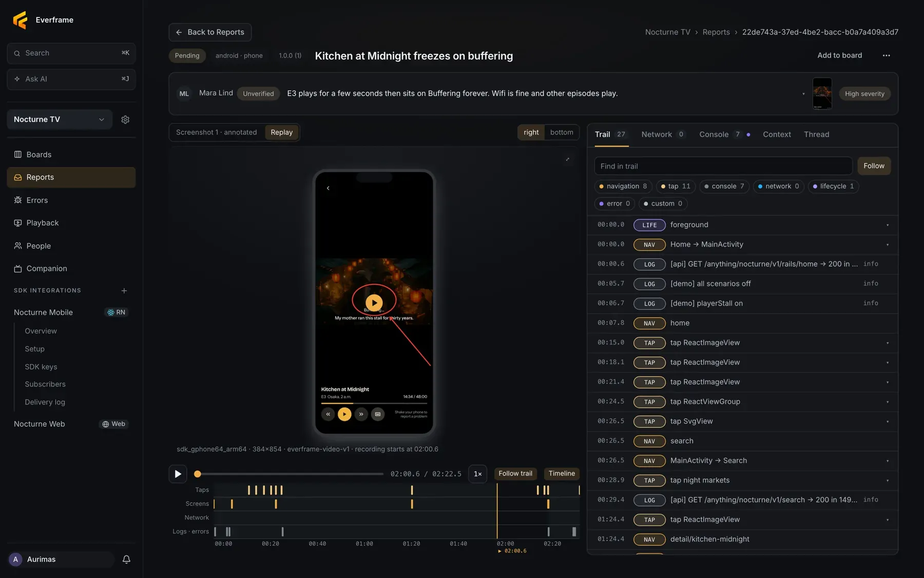Expand the foreground lifecycle trail entry
924x578 pixels.
pyautogui.click(x=888, y=225)
